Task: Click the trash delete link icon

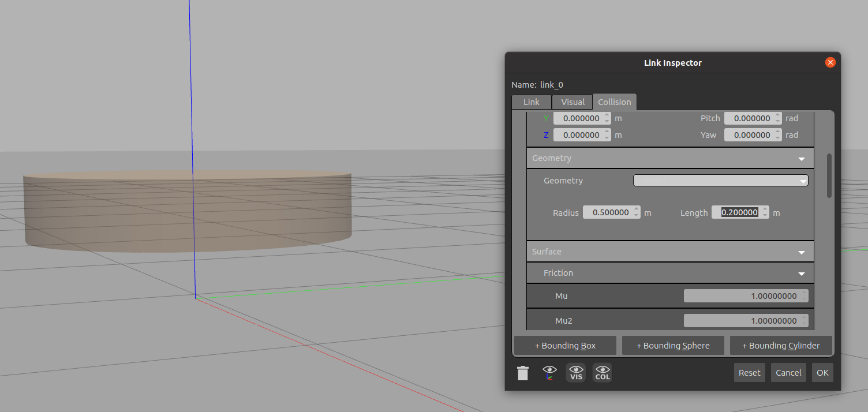Action: coord(523,373)
